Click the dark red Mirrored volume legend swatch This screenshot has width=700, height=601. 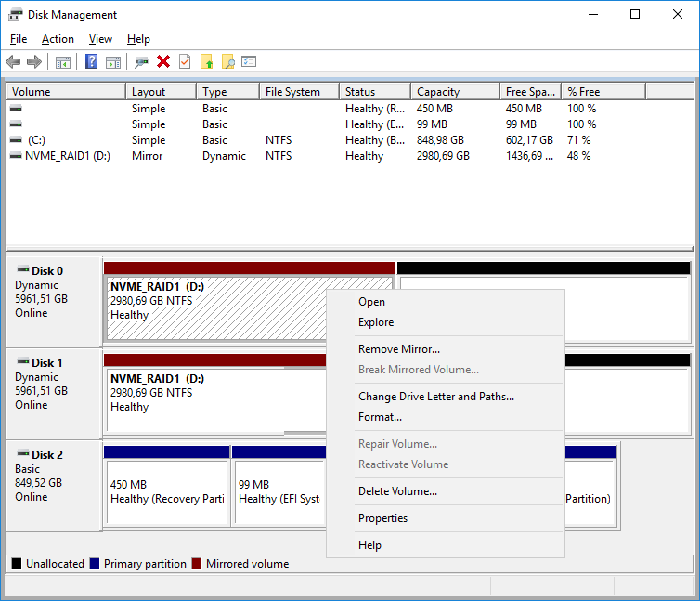click(x=197, y=564)
